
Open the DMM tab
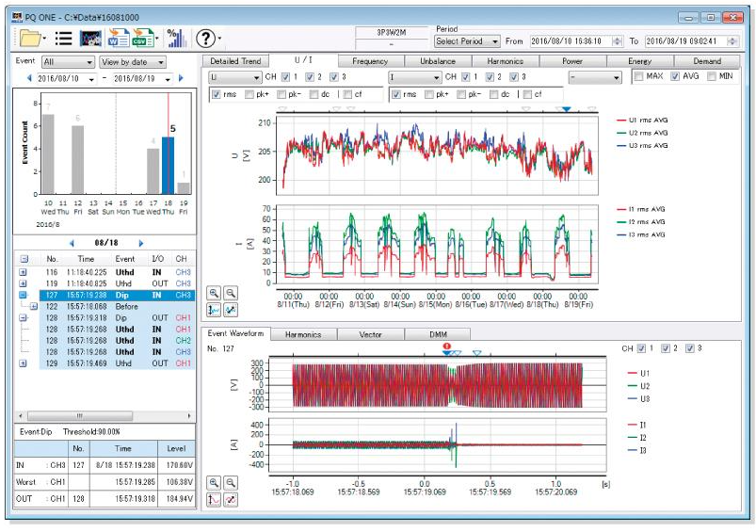click(438, 334)
